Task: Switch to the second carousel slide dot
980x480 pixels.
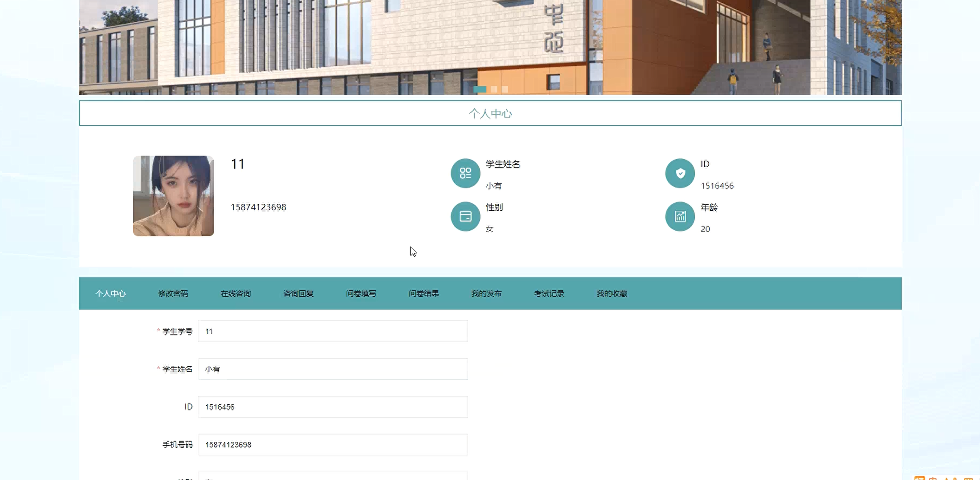Action: 494,89
